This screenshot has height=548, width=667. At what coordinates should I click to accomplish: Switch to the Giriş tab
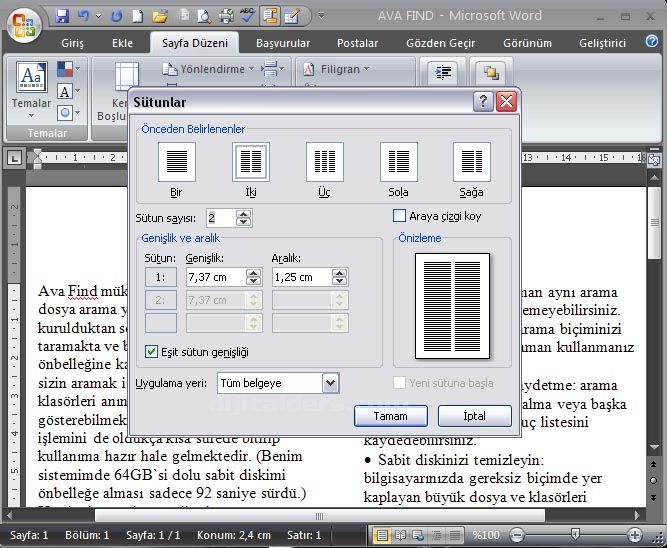click(x=72, y=43)
